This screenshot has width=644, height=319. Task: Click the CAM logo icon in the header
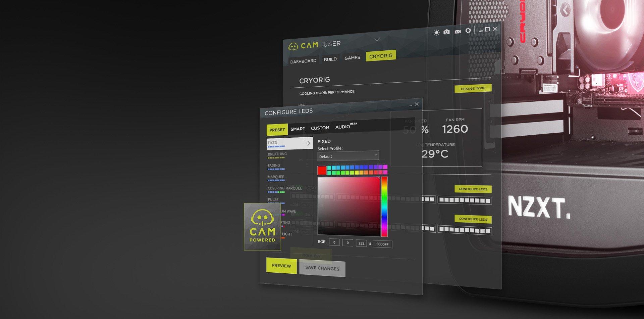pyautogui.click(x=293, y=46)
